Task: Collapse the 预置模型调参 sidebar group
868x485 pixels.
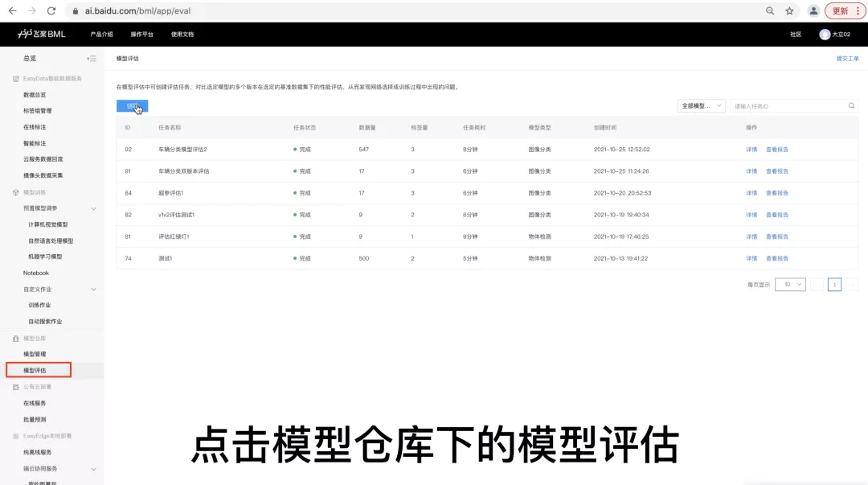Action: tap(93, 208)
